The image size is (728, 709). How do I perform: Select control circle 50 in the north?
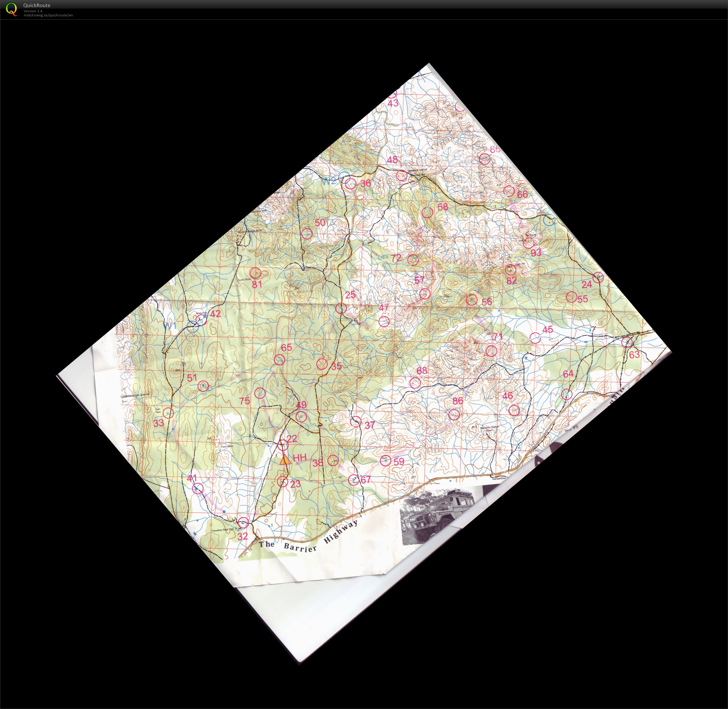[306, 234]
